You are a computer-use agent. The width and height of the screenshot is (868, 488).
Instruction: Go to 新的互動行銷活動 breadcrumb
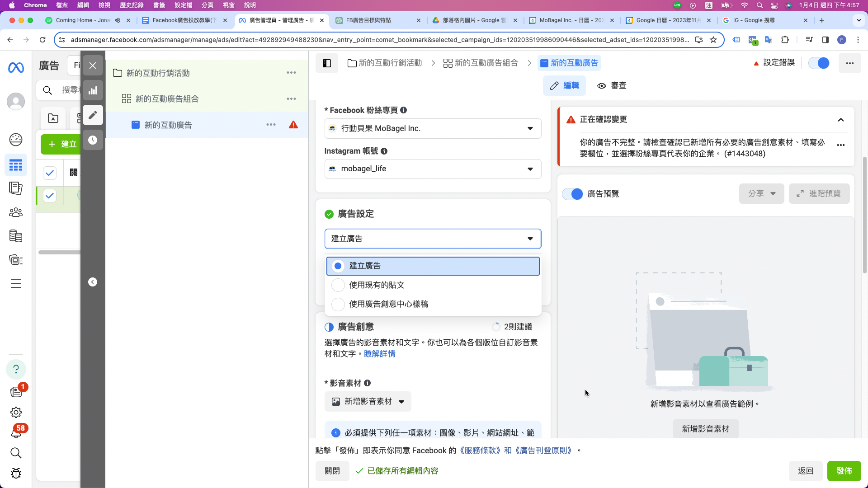click(385, 63)
